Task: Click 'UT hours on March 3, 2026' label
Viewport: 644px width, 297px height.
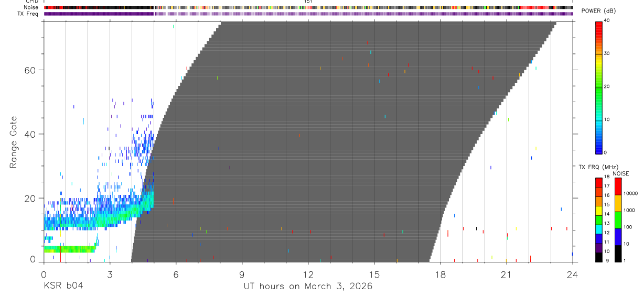Action: [308, 286]
